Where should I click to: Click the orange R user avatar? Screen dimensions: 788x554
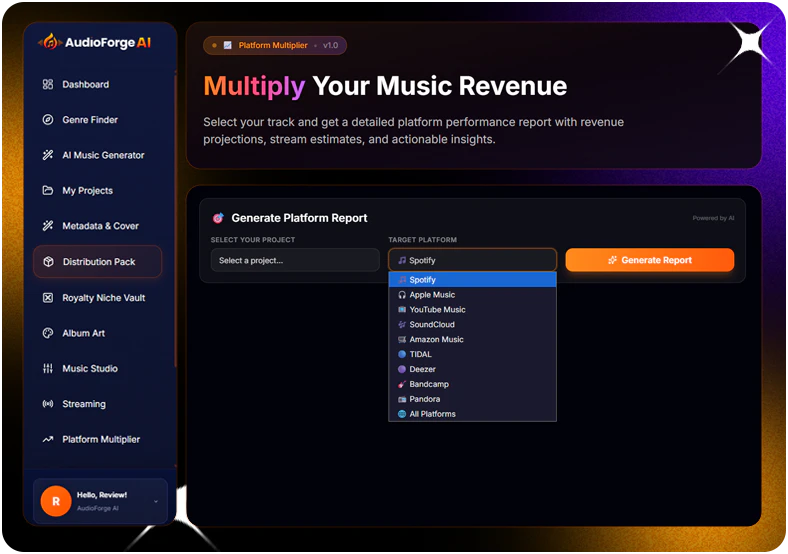pyautogui.click(x=56, y=501)
